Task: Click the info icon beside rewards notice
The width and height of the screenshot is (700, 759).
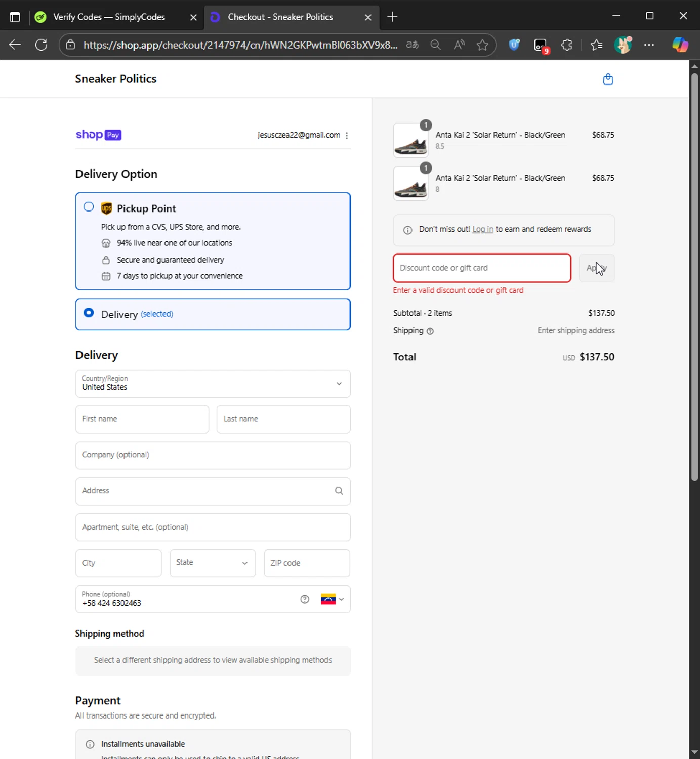Action: 407,230
